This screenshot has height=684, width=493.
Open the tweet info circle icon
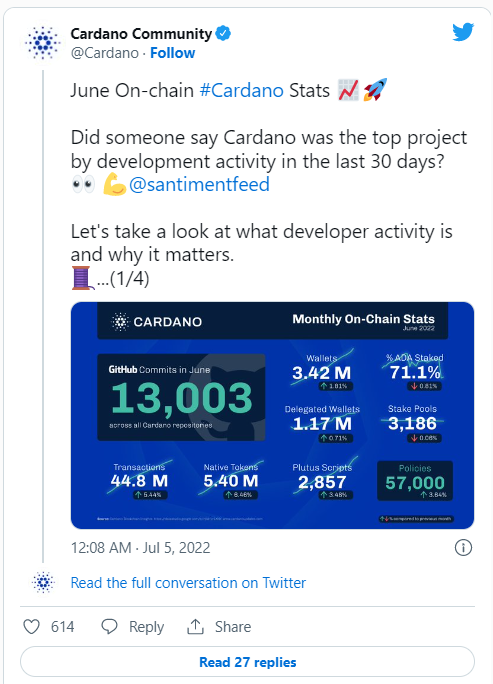coord(463,547)
